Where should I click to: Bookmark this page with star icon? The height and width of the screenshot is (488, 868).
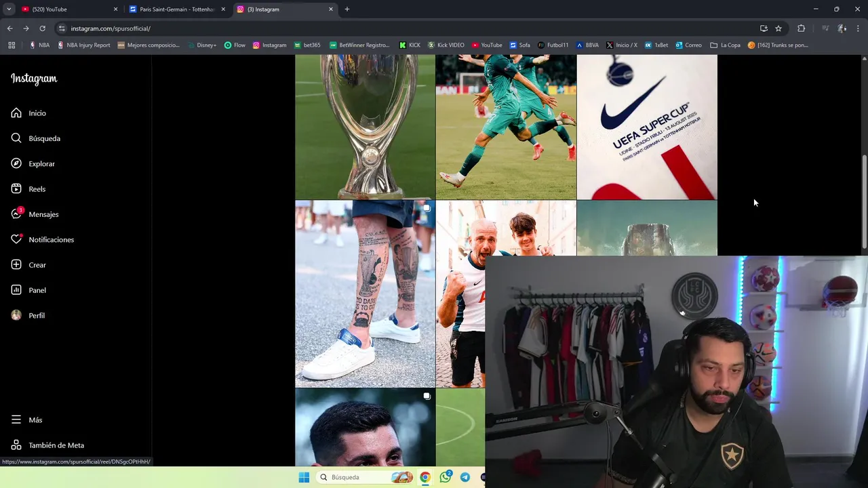[x=778, y=28]
